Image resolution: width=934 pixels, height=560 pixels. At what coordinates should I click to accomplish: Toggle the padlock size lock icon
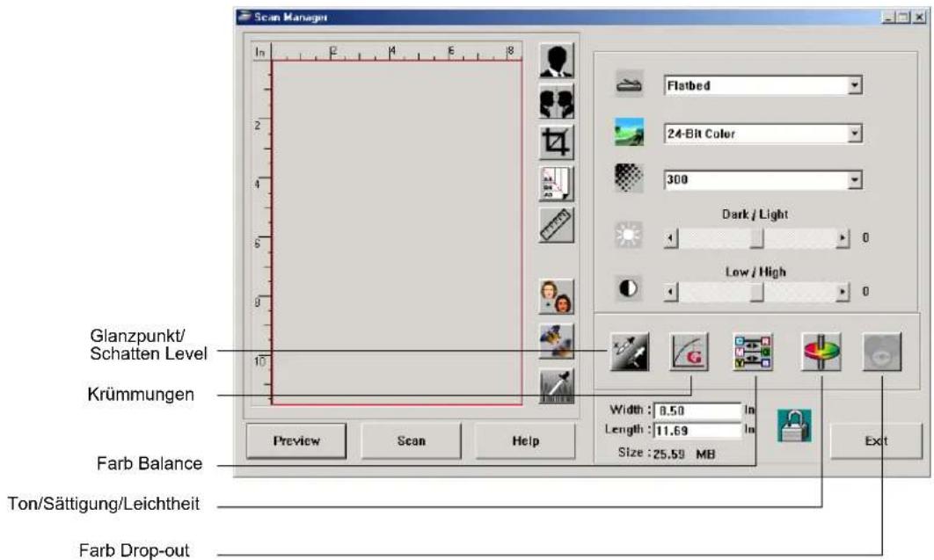pos(794,425)
